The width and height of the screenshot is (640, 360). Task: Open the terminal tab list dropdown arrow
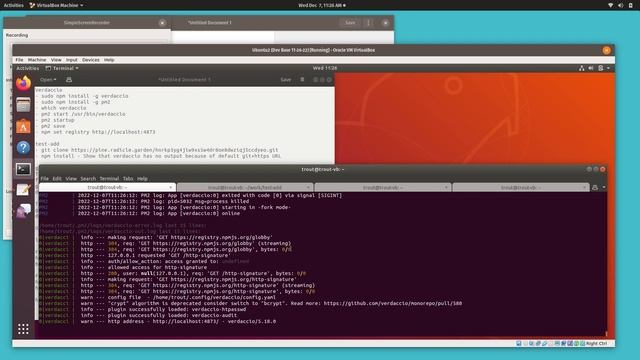tap(604, 187)
